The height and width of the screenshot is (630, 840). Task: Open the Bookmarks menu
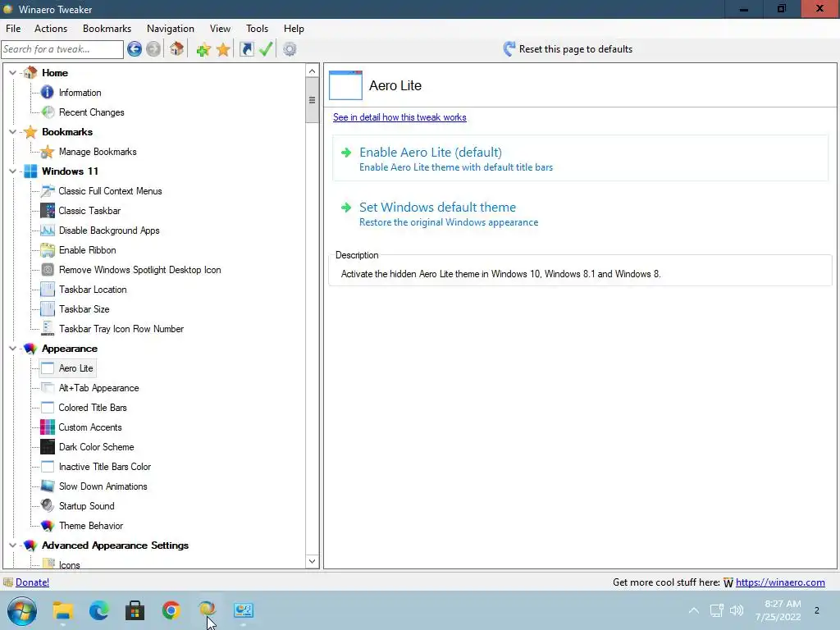coord(107,29)
